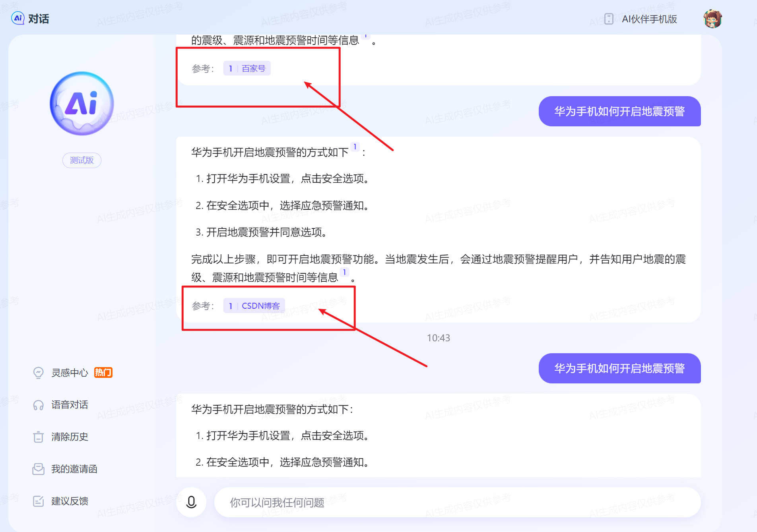Image resolution: width=757 pixels, height=532 pixels.
Task: Click the citation superscript 1 marker
Action: pos(355,147)
